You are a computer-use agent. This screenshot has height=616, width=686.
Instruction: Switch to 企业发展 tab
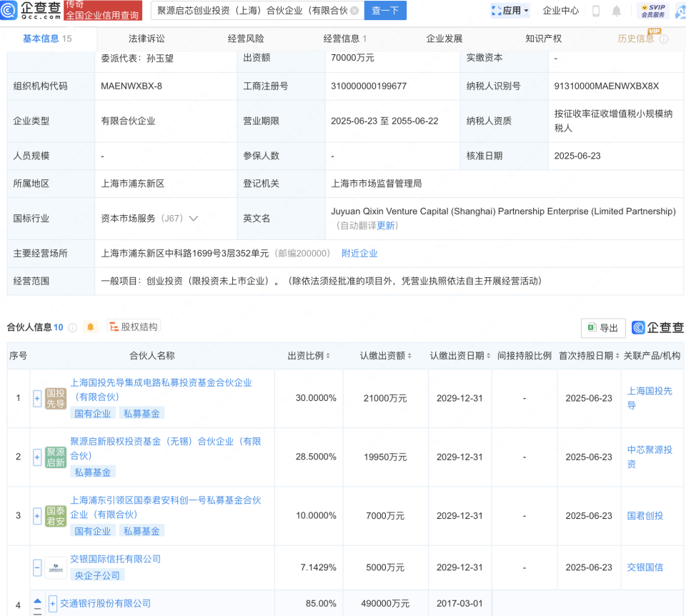(x=444, y=39)
